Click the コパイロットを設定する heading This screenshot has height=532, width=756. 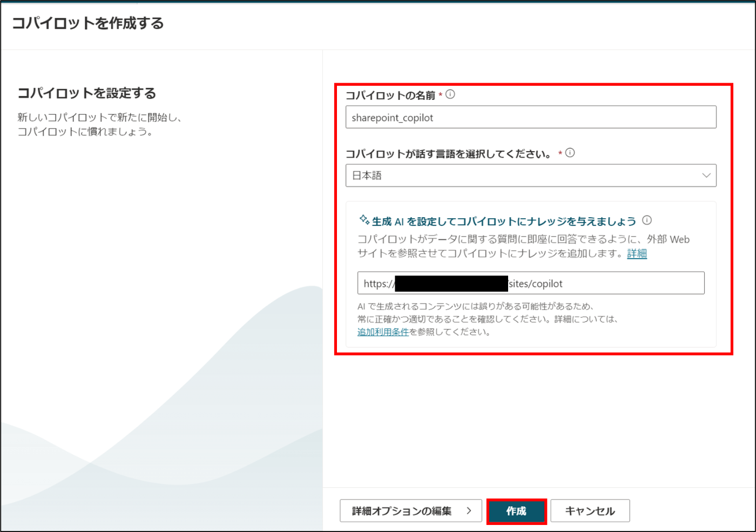[x=86, y=93]
